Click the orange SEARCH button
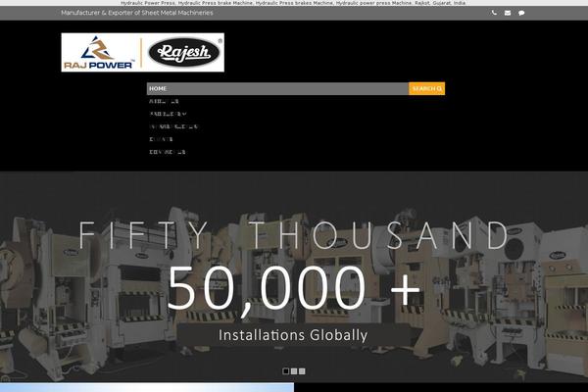The height and width of the screenshot is (392, 588). (x=426, y=88)
